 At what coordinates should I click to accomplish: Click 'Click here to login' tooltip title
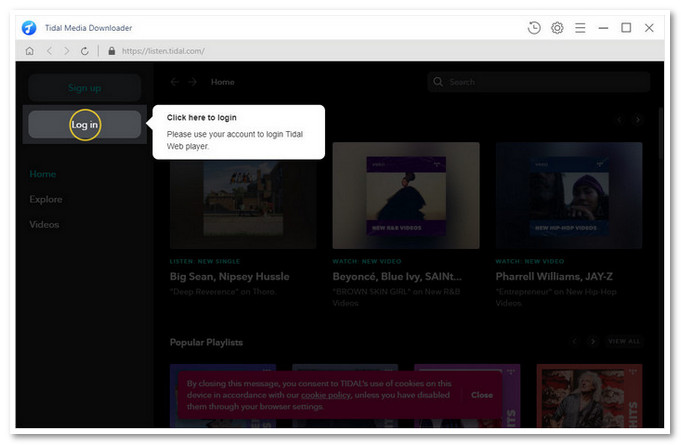tap(202, 118)
